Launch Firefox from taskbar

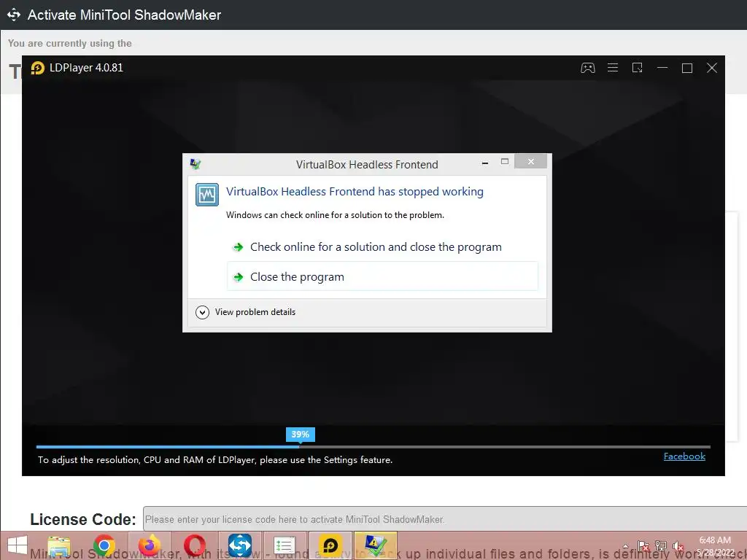click(x=149, y=545)
